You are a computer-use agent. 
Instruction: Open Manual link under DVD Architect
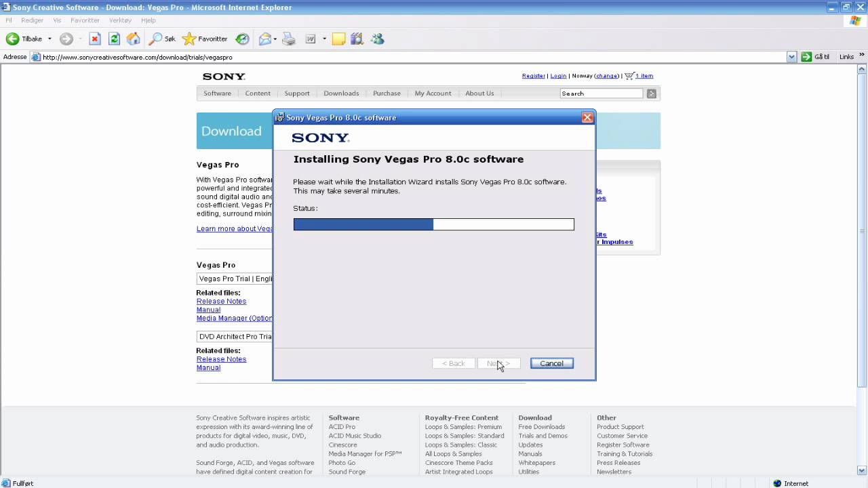[x=208, y=368]
